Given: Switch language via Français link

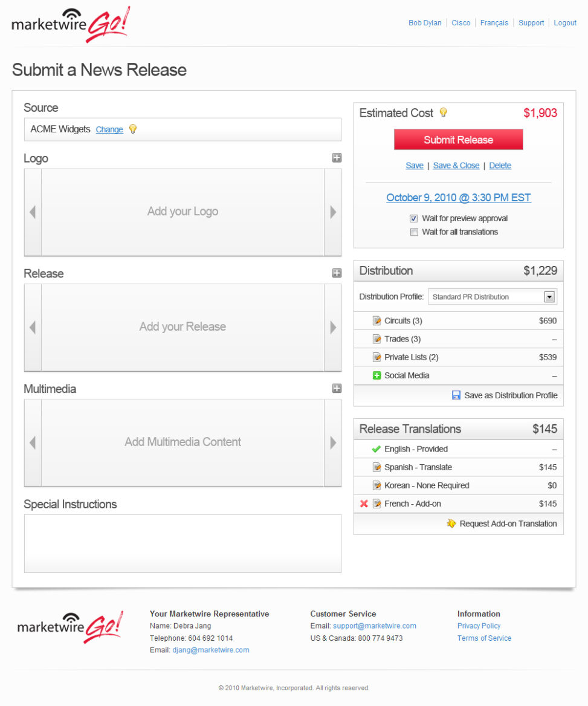Looking at the screenshot, I should pyautogui.click(x=494, y=23).
